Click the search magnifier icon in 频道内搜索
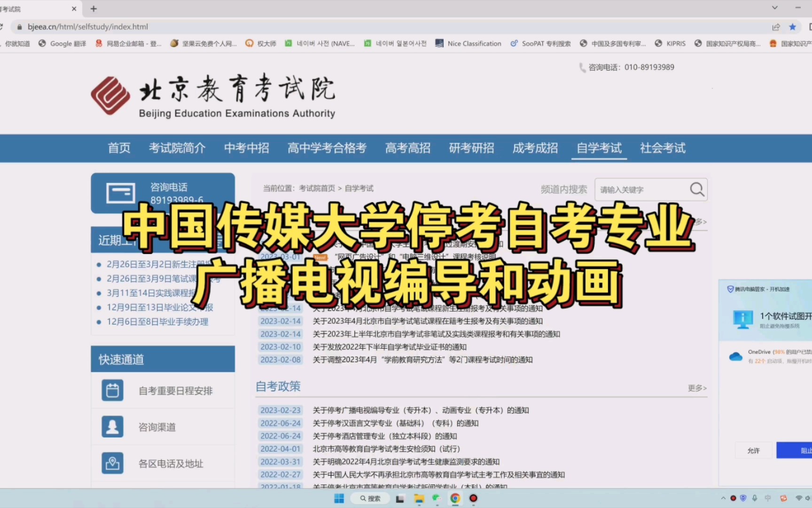The image size is (812, 508). tap(697, 190)
